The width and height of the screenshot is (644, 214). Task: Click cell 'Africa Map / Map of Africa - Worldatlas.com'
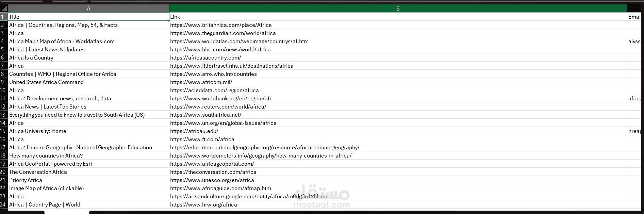pyautogui.click(x=88, y=41)
